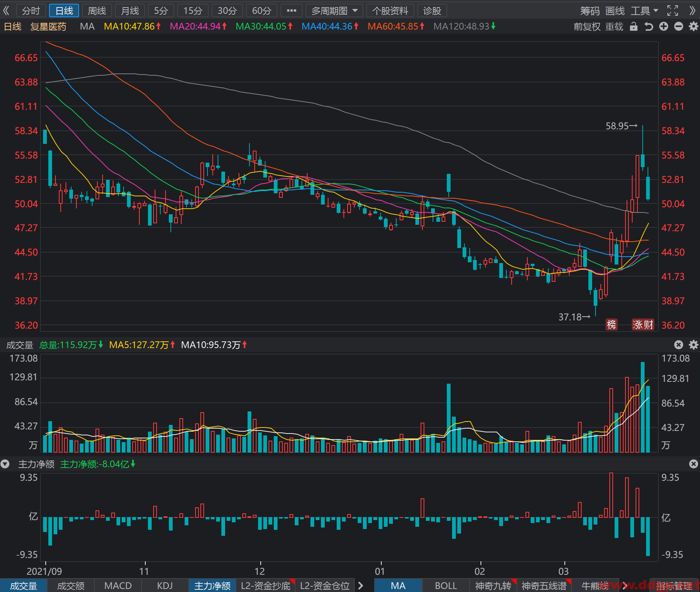Select the 主力净额 indicator tab
Screen dimensions: 700x592
pos(212,585)
